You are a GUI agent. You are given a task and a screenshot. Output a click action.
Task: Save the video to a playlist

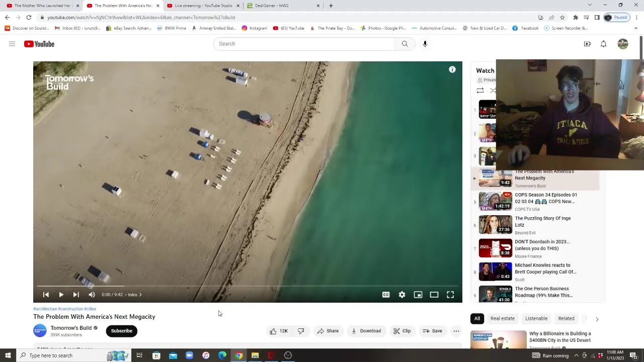433,331
